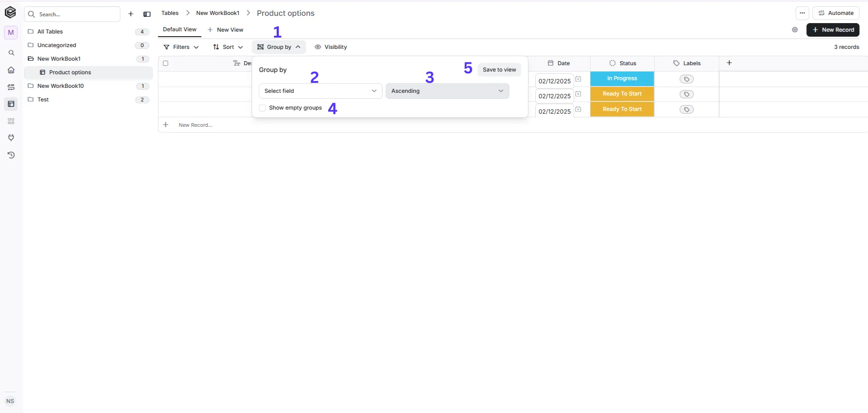
Task: Click the New Record button
Action: pyautogui.click(x=833, y=30)
